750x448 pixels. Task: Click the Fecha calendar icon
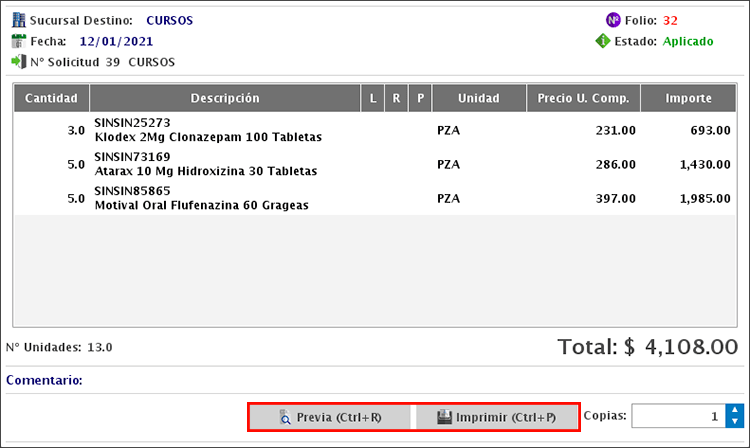point(18,41)
